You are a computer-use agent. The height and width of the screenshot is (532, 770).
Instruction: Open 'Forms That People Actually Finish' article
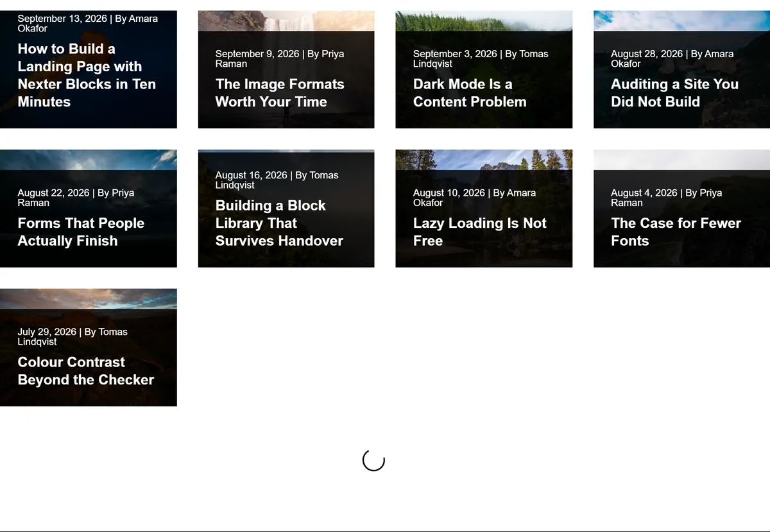(x=81, y=232)
